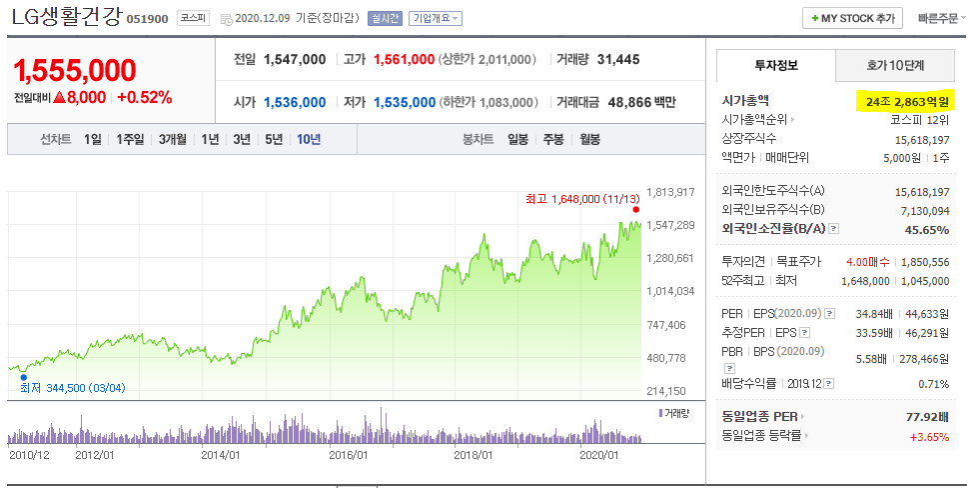This screenshot has height=488, width=980.
Task: Click help icon below PBR BPS label
Action: click(x=729, y=368)
